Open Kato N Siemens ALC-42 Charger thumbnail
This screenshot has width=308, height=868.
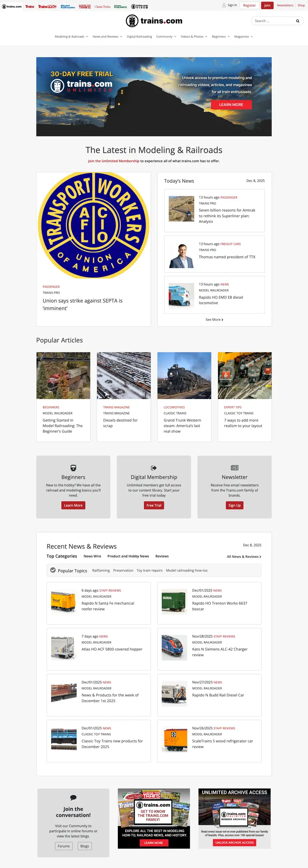(x=174, y=648)
